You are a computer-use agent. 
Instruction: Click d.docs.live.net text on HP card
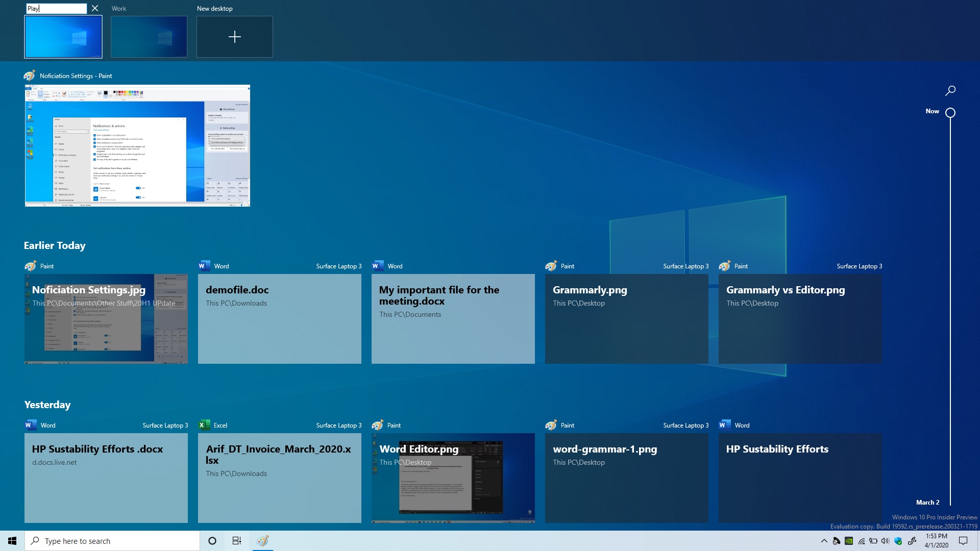point(55,462)
